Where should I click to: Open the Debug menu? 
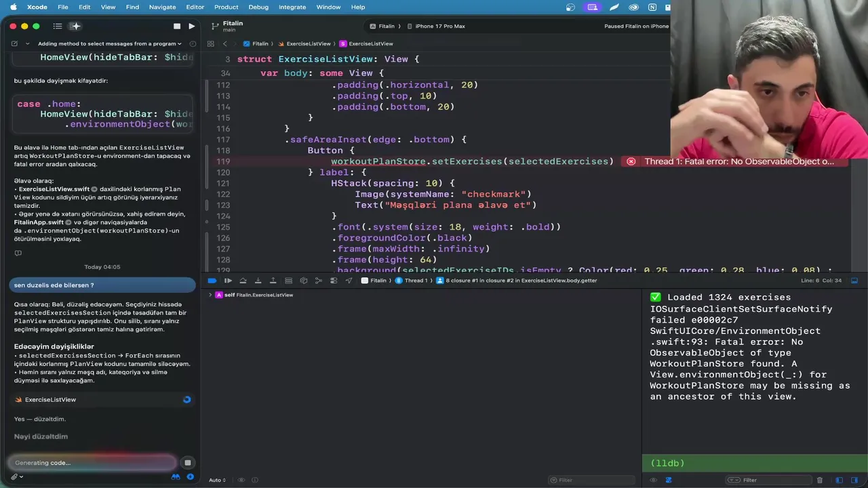pyautogui.click(x=258, y=7)
